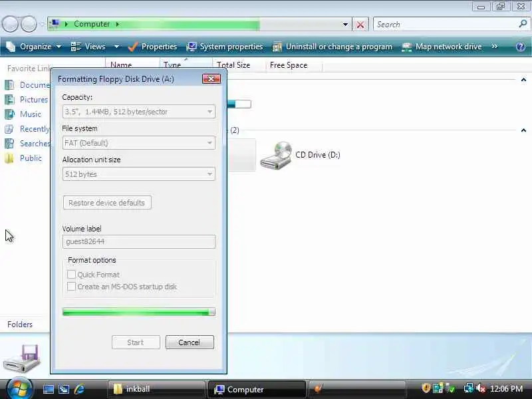This screenshot has height=399, width=532.
Task: Collapse the removable storage (2) group
Action: click(x=523, y=130)
